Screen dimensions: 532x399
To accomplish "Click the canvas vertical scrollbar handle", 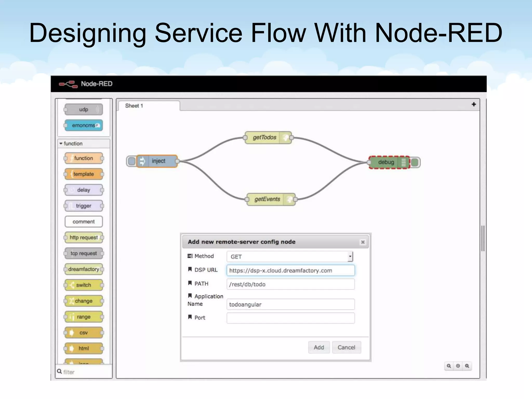I will tap(483, 238).
